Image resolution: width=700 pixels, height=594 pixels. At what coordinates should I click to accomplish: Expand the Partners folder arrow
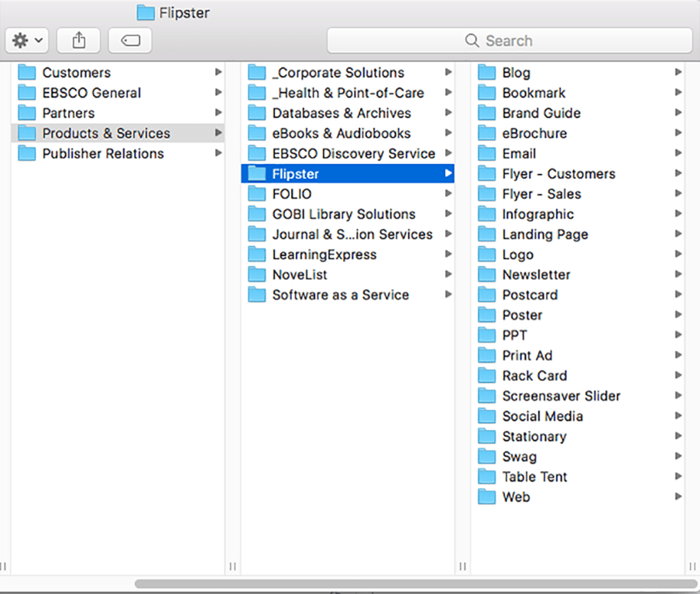point(218,113)
